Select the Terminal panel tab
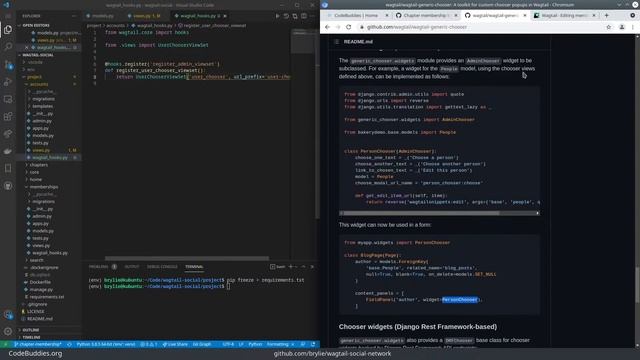Viewport: 640px width, 360px height. pyautogui.click(x=194, y=267)
